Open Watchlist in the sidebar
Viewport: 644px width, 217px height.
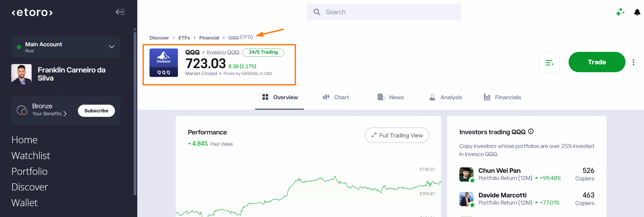31,156
